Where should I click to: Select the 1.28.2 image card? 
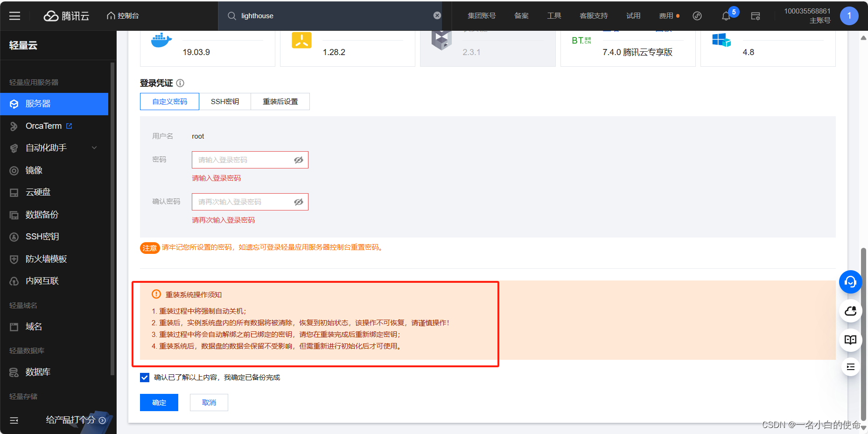348,49
